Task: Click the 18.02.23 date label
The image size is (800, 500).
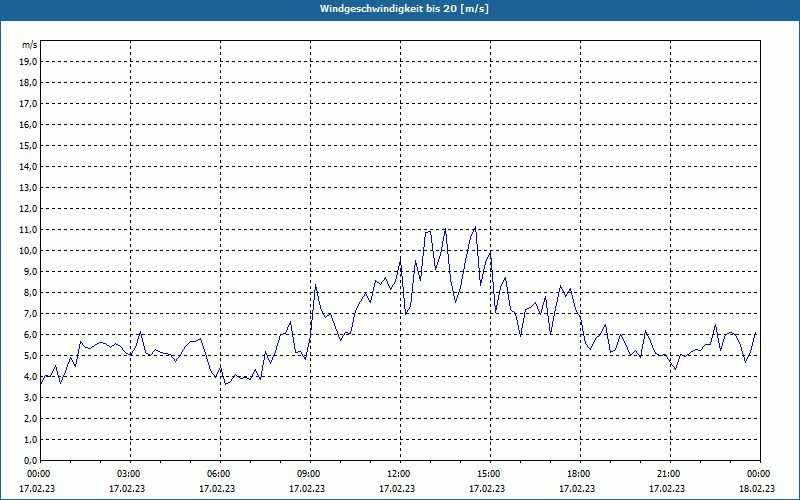Action: click(x=757, y=489)
